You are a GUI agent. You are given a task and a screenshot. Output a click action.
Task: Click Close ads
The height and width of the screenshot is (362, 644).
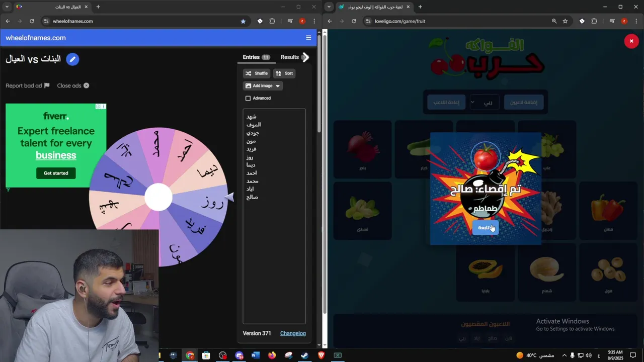point(73,85)
